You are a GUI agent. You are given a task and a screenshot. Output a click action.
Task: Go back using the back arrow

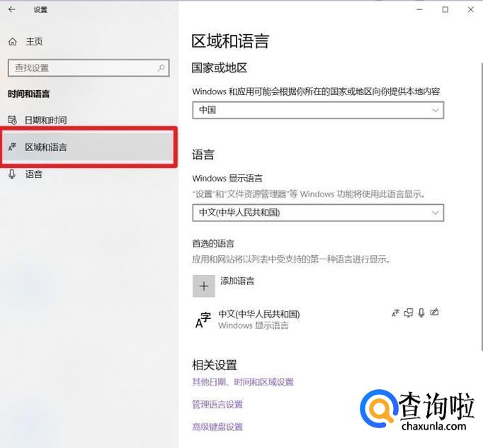12,9
